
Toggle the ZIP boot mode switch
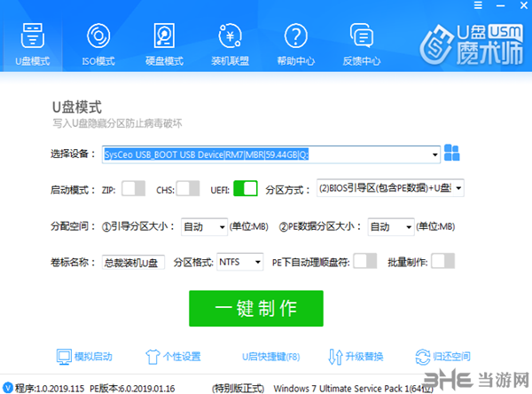[x=133, y=188]
